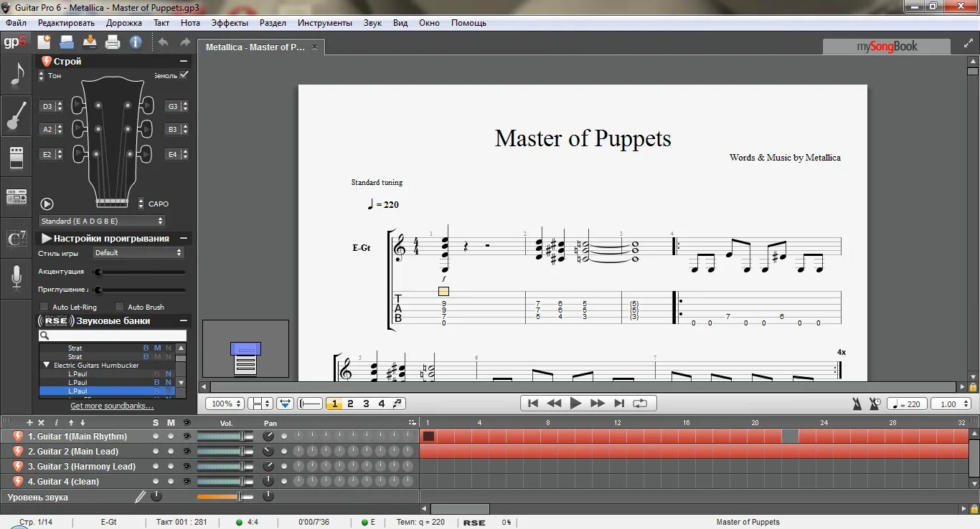The height and width of the screenshot is (529, 980).
Task: Open the chord C7 panel icon
Action: click(x=17, y=237)
